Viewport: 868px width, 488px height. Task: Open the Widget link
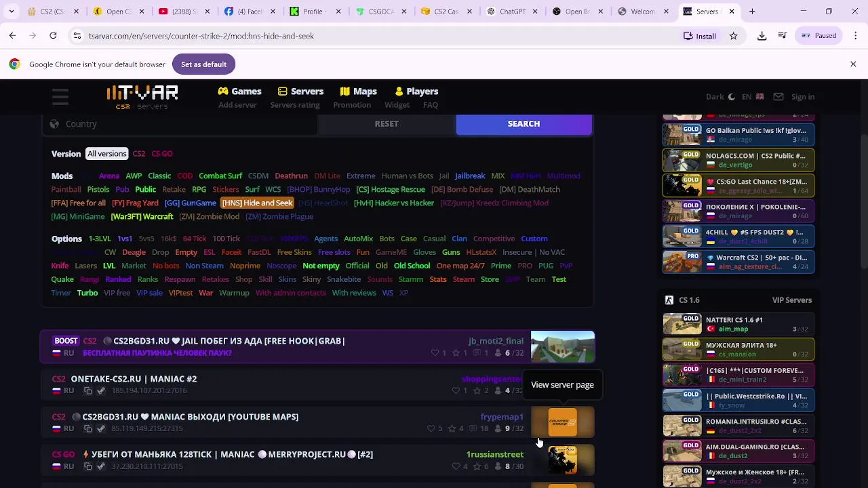point(397,105)
